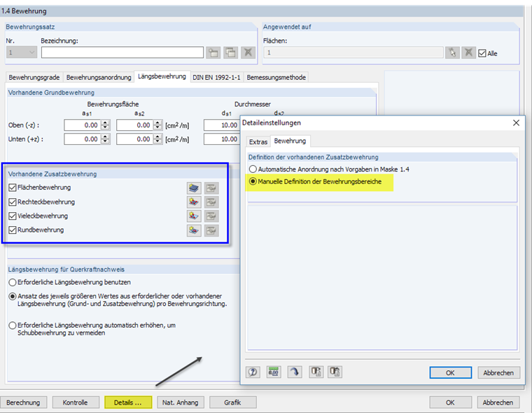Click the Oben ds1 diameter field

(x=222, y=125)
